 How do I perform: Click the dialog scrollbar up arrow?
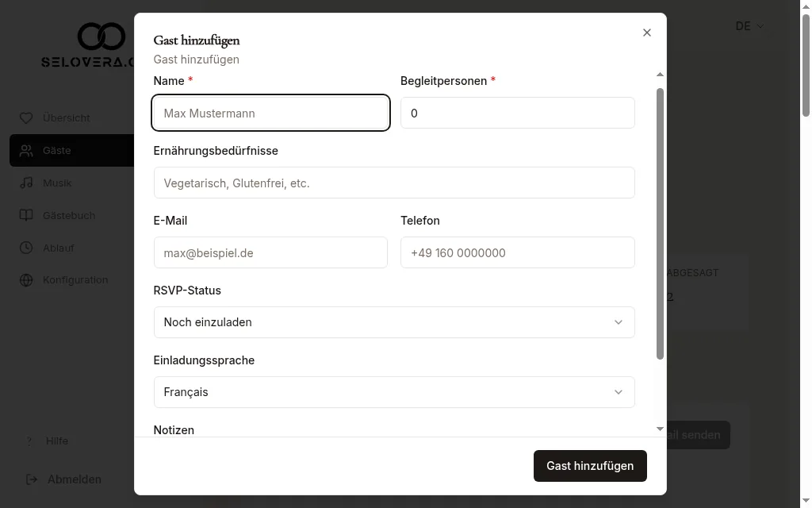660,75
